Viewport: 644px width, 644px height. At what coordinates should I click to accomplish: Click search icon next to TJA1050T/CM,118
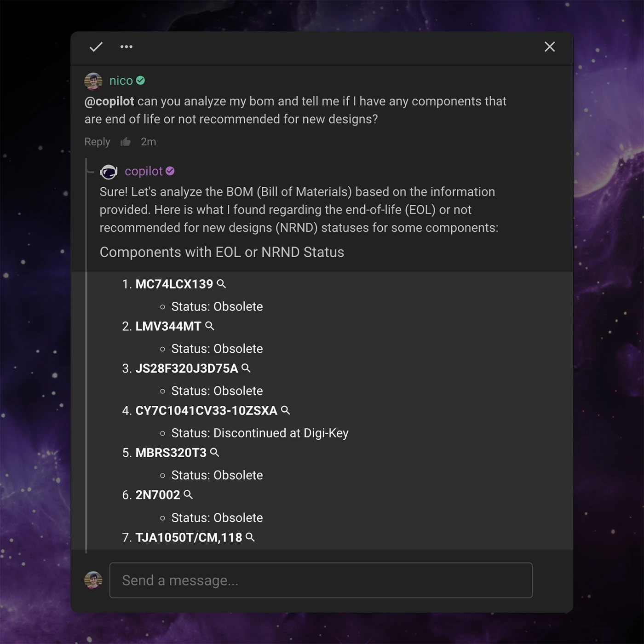click(250, 537)
